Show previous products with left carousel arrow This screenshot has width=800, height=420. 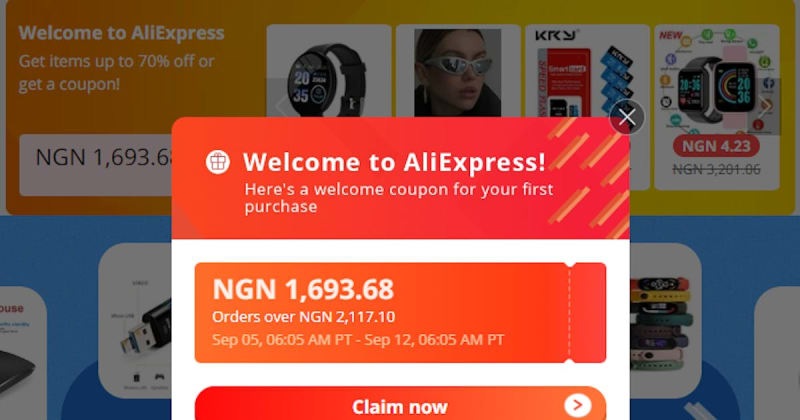tap(280, 106)
